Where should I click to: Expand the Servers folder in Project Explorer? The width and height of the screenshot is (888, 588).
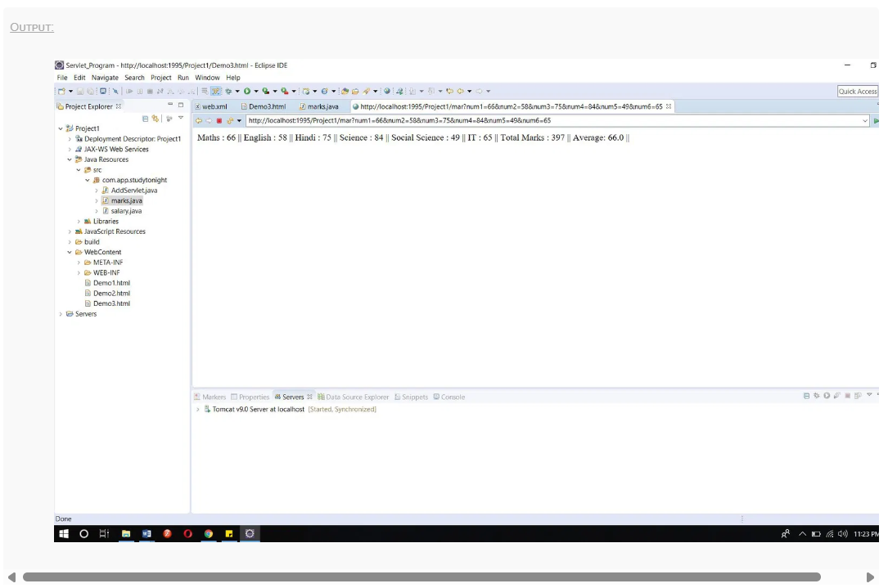[61, 314]
